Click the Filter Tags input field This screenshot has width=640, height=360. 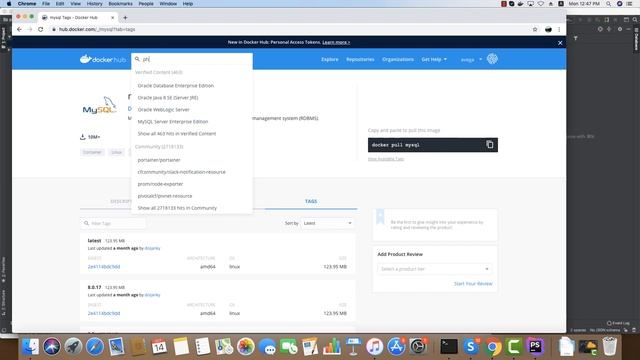pyautogui.click(x=113, y=223)
